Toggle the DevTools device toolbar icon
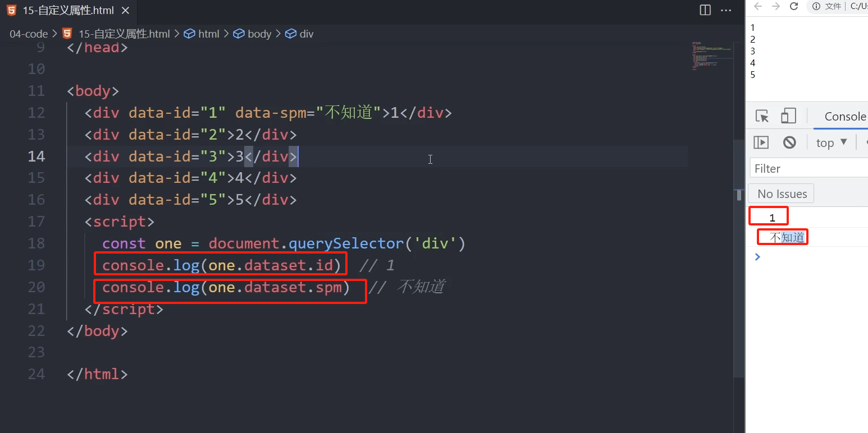Viewport: 868px width, 433px height. click(x=788, y=116)
